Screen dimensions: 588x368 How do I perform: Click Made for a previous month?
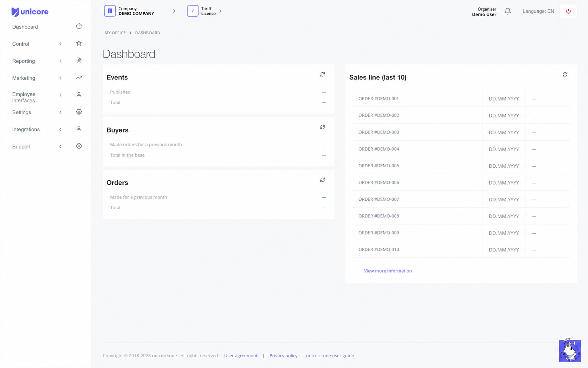pyautogui.click(x=138, y=197)
